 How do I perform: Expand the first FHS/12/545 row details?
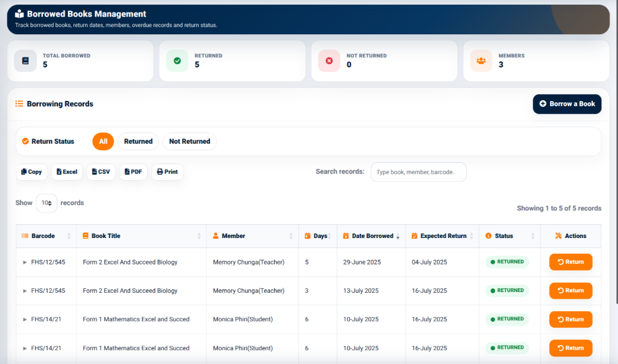pyautogui.click(x=25, y=262)
